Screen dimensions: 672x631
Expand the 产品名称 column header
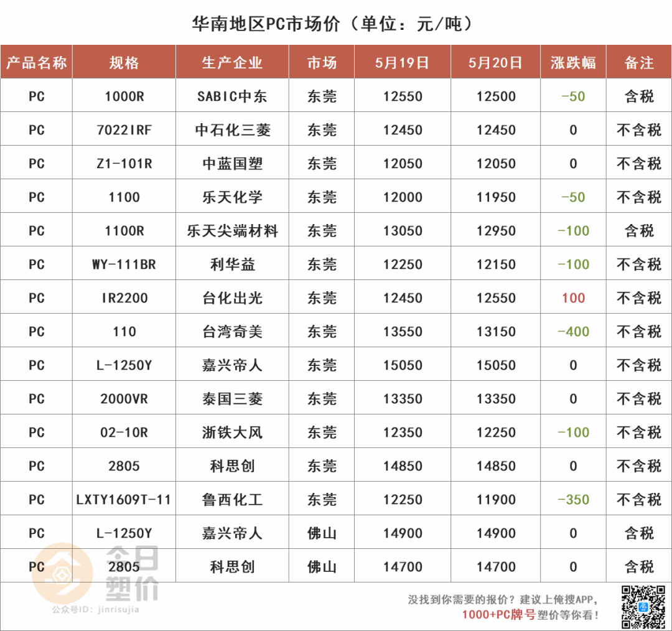click(x=37, y=62)
